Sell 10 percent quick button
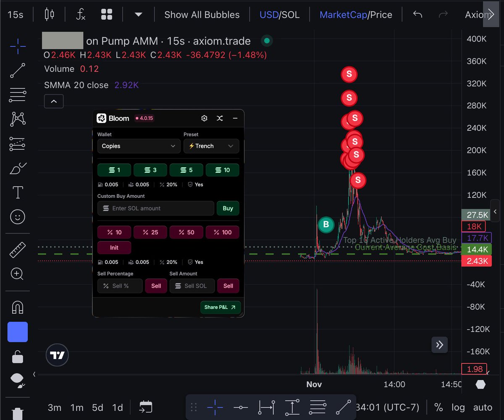Screen dimensions: 504x420 coord(114,232)
